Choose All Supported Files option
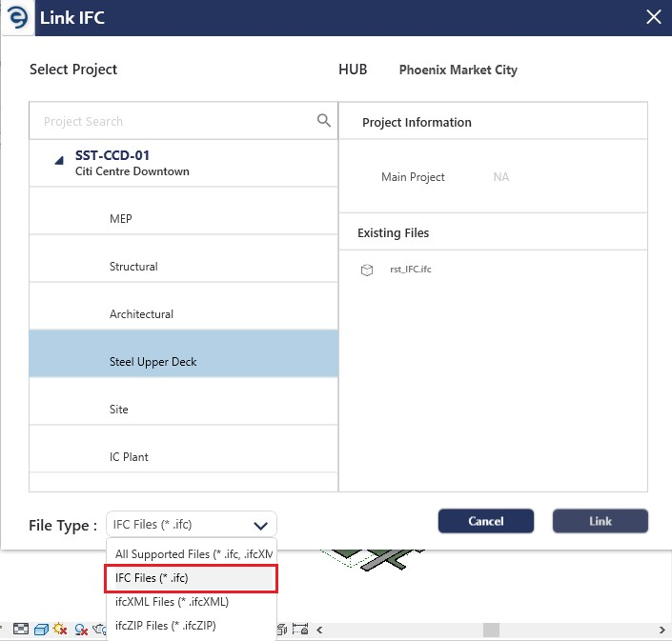The height and width of the screenshot is (641, 672). tap(192, 553)
